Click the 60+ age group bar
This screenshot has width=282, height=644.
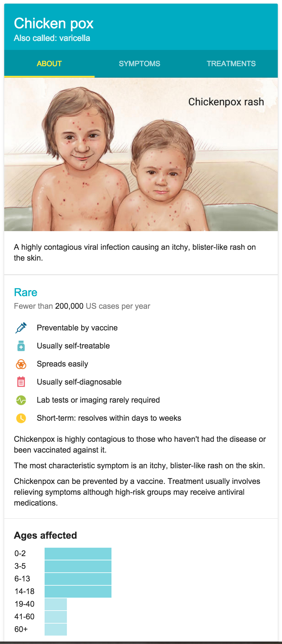[56, 630]
